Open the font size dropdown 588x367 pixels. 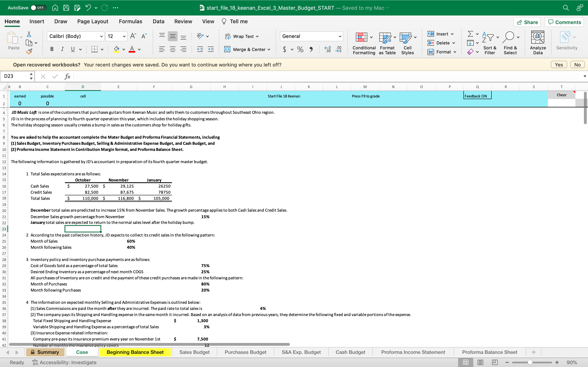(124, 36)
